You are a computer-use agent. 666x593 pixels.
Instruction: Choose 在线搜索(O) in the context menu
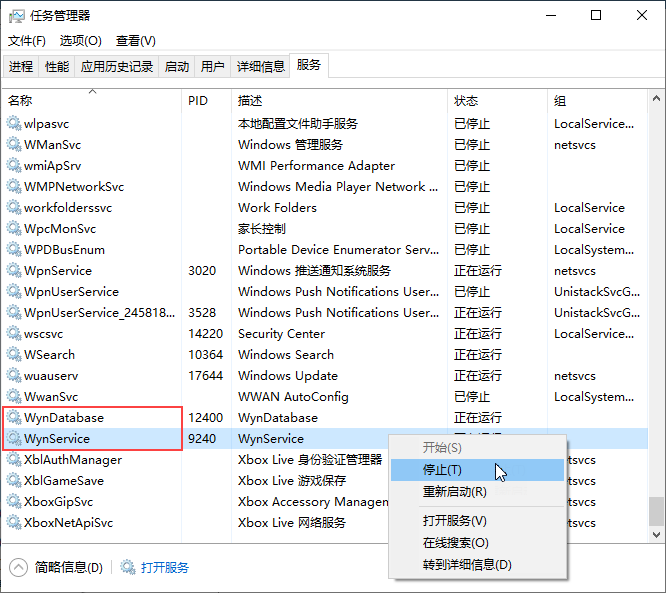pyautogui.click(x=477, y=543)
